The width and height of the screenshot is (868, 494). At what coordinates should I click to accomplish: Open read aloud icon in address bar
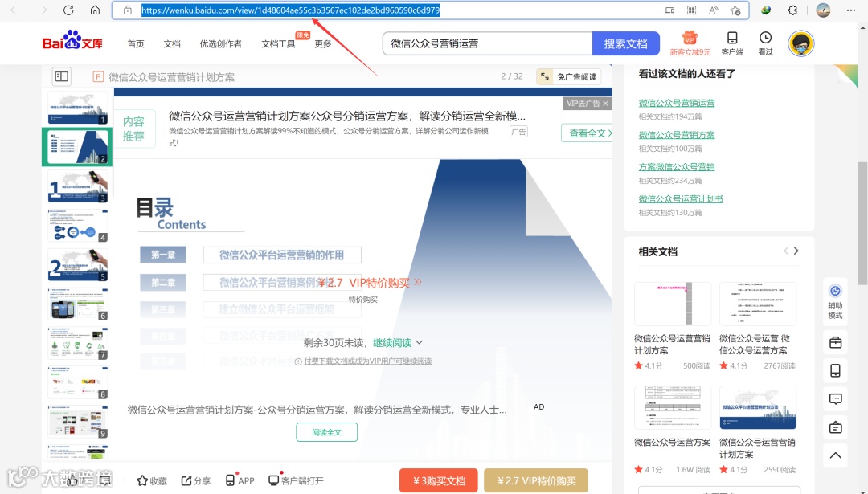[714, 10]
